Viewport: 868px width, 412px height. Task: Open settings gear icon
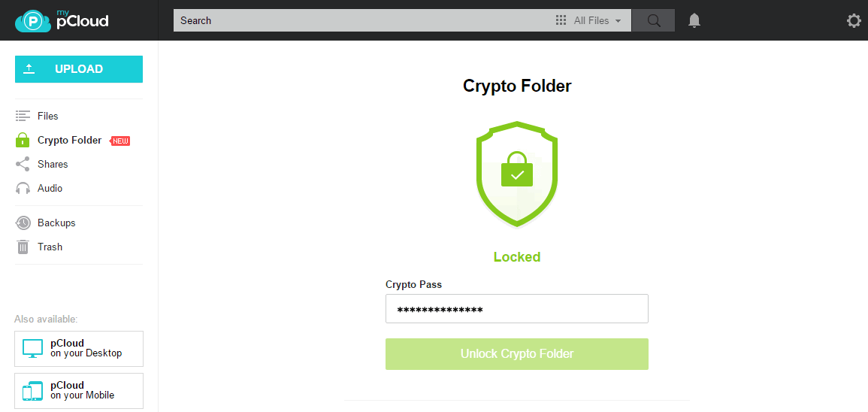854,20
